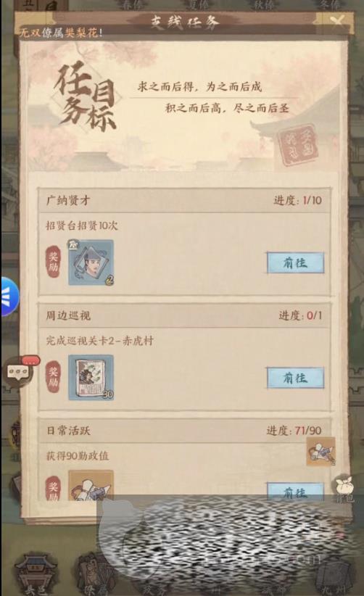Image resolution: width=364 pixels, height=596 pixels.
Task: Open the 背包 bag icon
Action: coord(344,489)
